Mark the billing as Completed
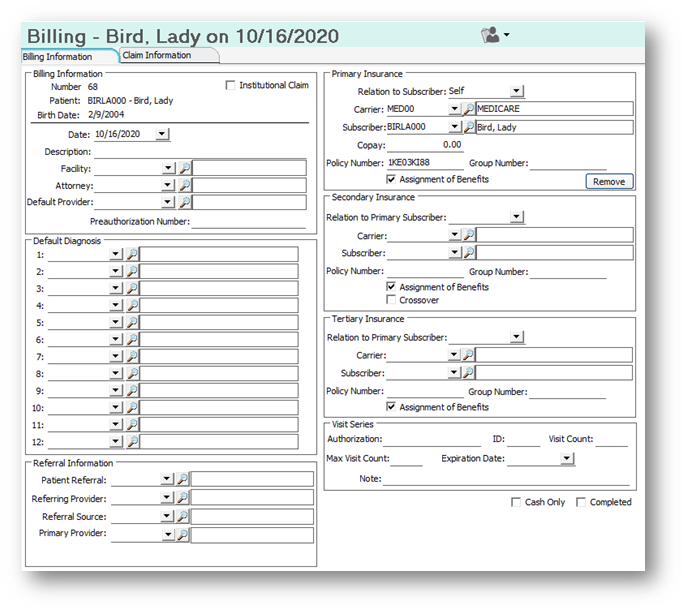 point(581,502)
